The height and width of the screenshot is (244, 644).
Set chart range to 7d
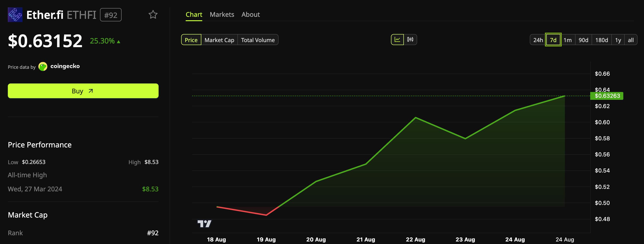click(x=553, y=40)
